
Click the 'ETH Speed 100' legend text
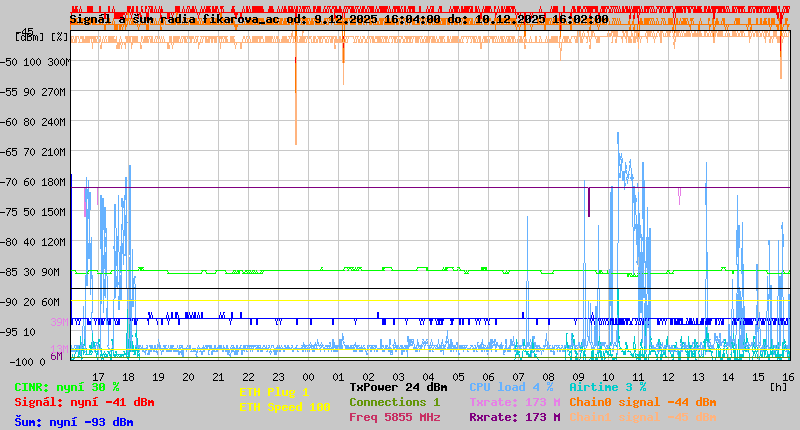click(x=285, y=407)
